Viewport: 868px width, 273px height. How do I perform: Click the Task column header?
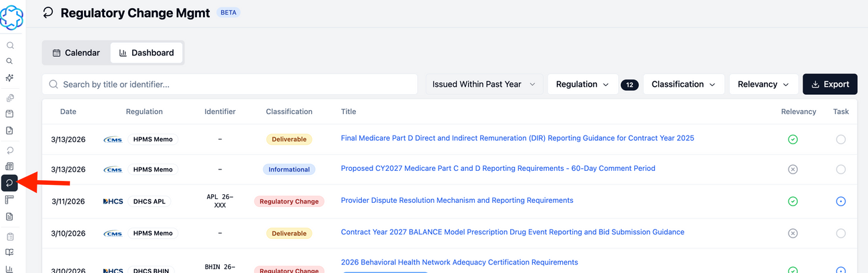841,111
